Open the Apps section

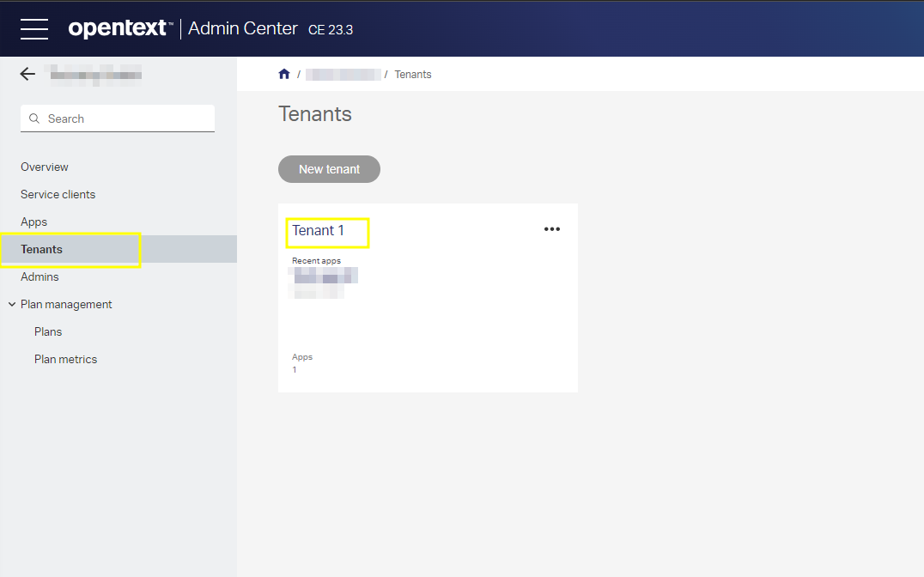(34, 222)
